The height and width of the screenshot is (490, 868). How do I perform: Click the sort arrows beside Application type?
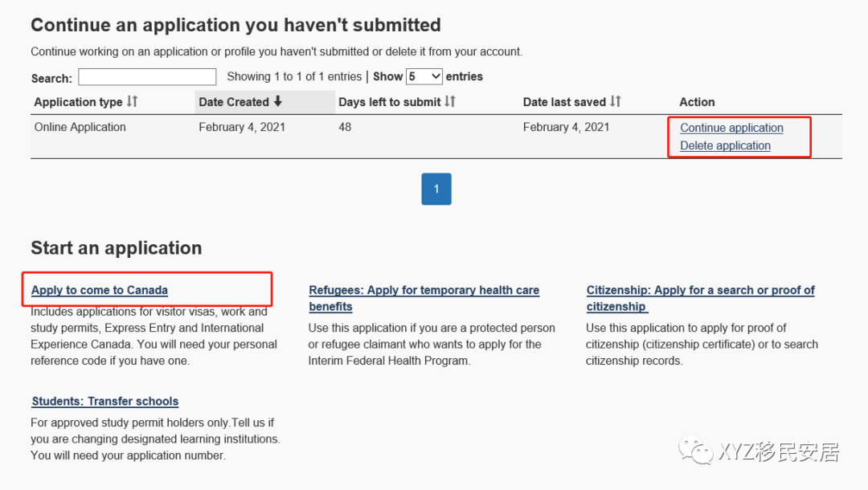tap(133, 101)
